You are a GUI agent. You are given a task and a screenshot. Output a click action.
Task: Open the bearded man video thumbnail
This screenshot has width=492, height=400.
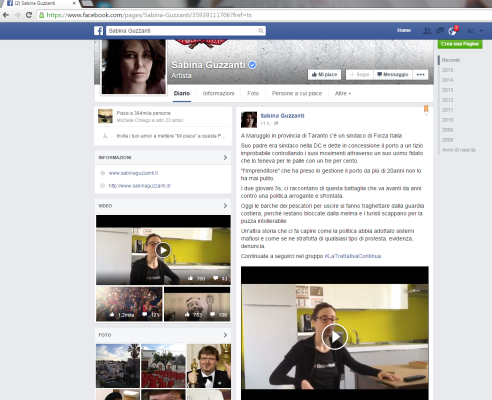tap(197, 304)
